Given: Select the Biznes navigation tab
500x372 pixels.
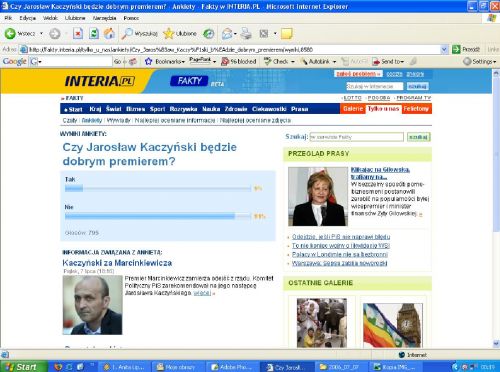Looking at the screenshot, I should [135, 109].
